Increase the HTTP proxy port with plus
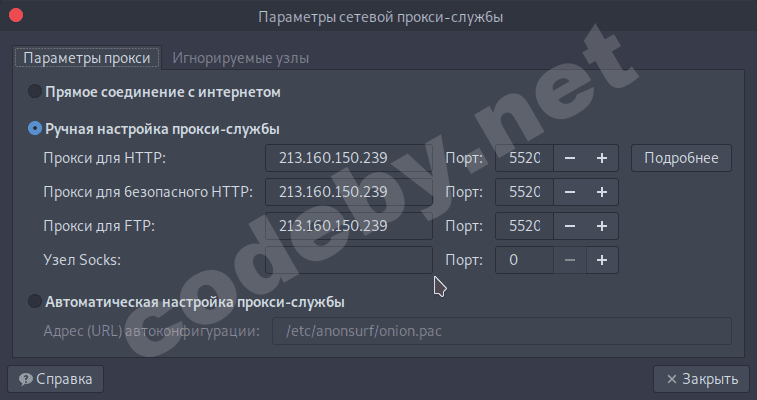757x400 pixels. tap(602, 158)
